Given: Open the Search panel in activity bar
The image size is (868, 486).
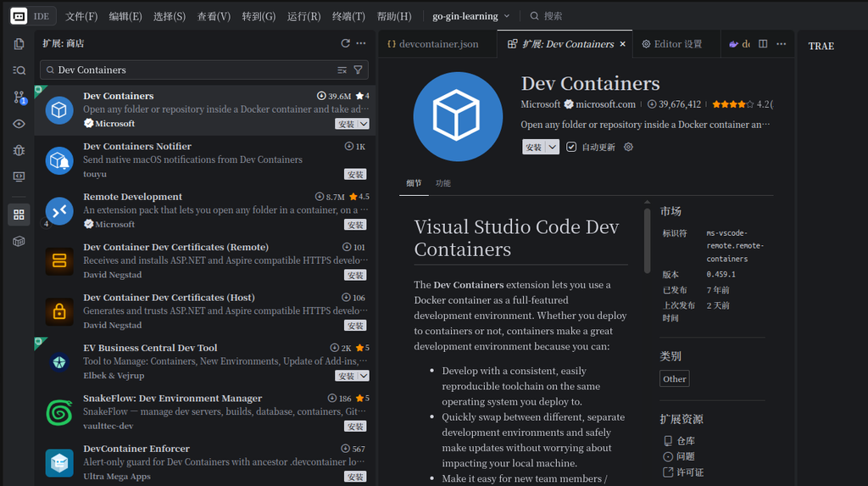Looking at the screenshot, I should [19, 70].
